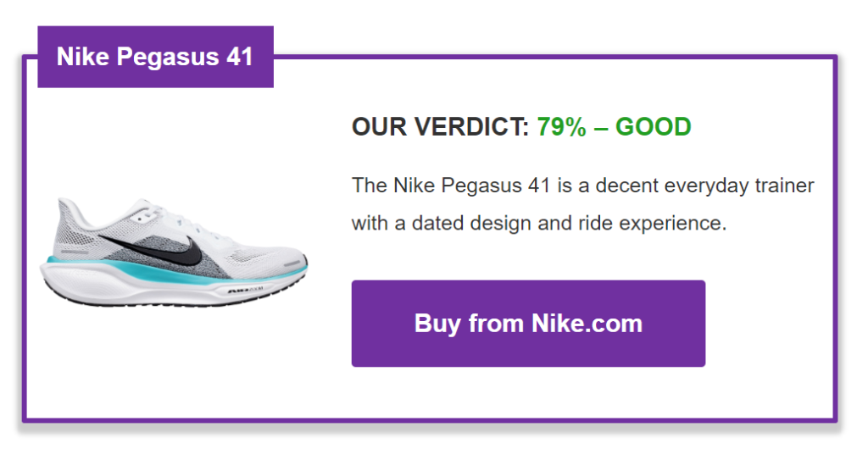Click the OUR VERDICT heading text
868x449 pixels.
(440, 127)
